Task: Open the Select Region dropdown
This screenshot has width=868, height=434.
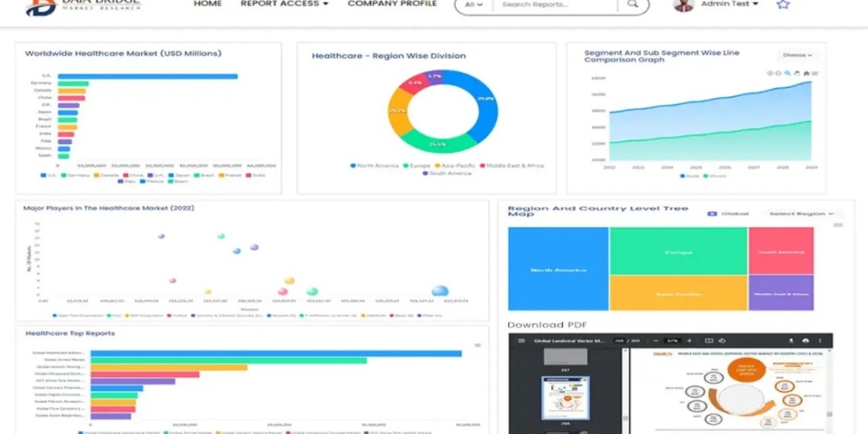Action: (801, 214)
